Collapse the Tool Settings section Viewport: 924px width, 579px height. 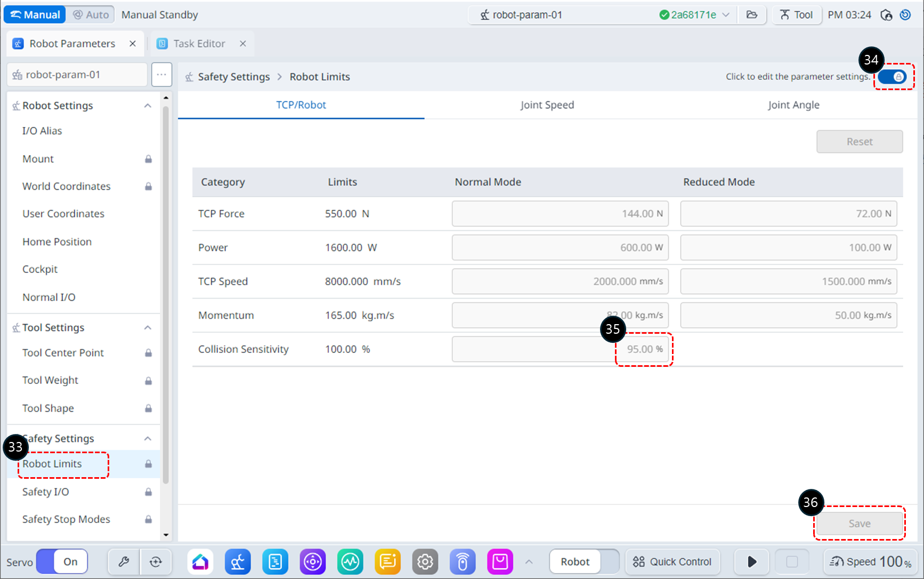point(148,327)
